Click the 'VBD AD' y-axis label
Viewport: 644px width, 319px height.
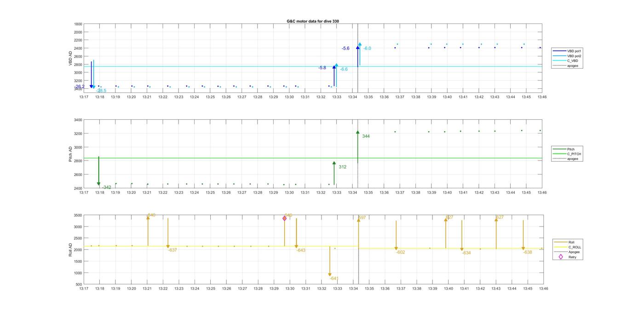[71, 58]
